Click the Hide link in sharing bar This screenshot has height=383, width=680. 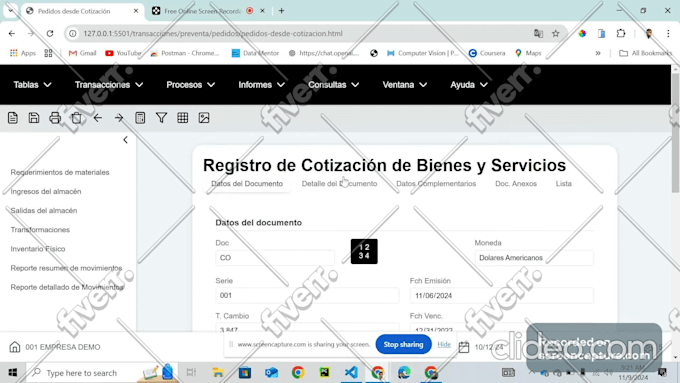(444, 344)
